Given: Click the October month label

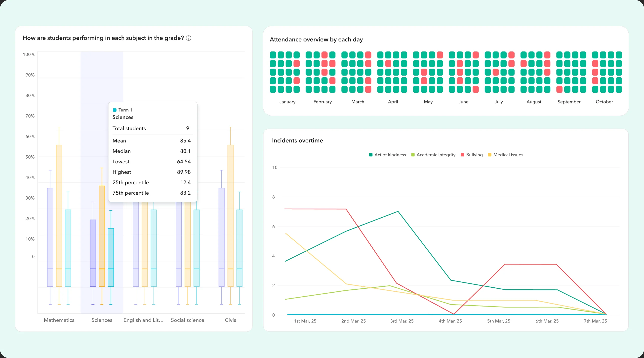Looking at the screenshot, I should coord(604,102).
